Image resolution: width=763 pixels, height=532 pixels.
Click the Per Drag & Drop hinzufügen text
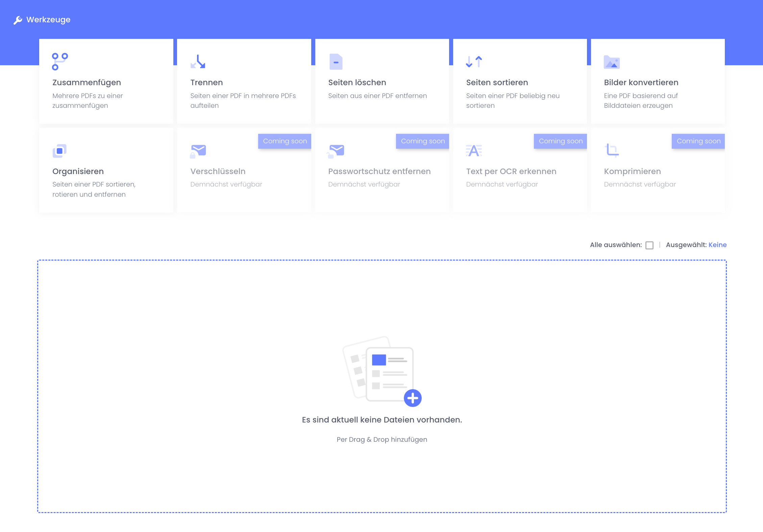[381, 439]
